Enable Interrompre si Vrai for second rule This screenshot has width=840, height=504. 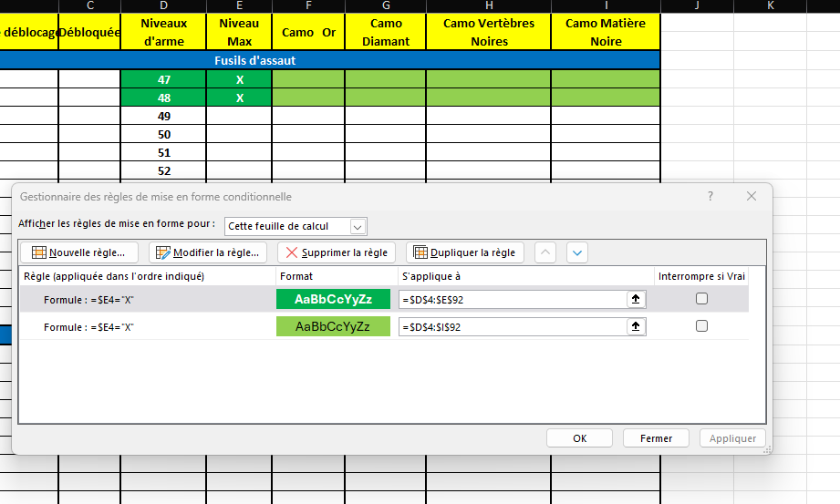(701, 326)
